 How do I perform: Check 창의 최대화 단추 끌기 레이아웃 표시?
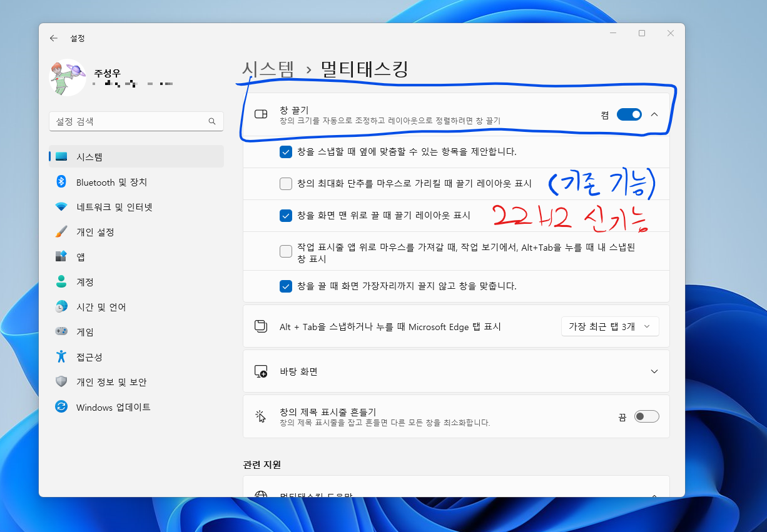tap(286, 184)
